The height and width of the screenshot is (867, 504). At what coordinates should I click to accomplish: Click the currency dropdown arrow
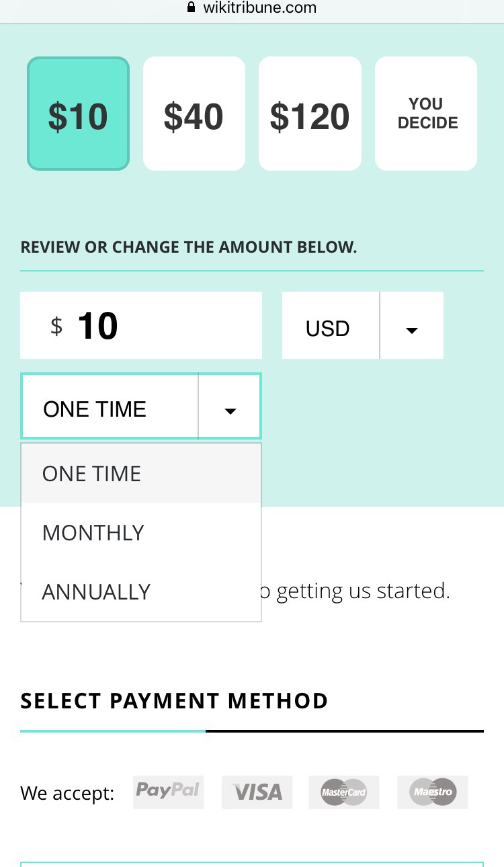pyautogui.click(x=412, y=329)
